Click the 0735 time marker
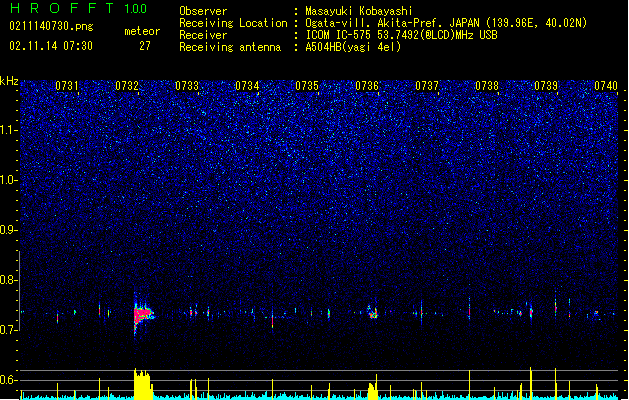The height and width of the screenshot is (400, 629). tap(307, 86)
